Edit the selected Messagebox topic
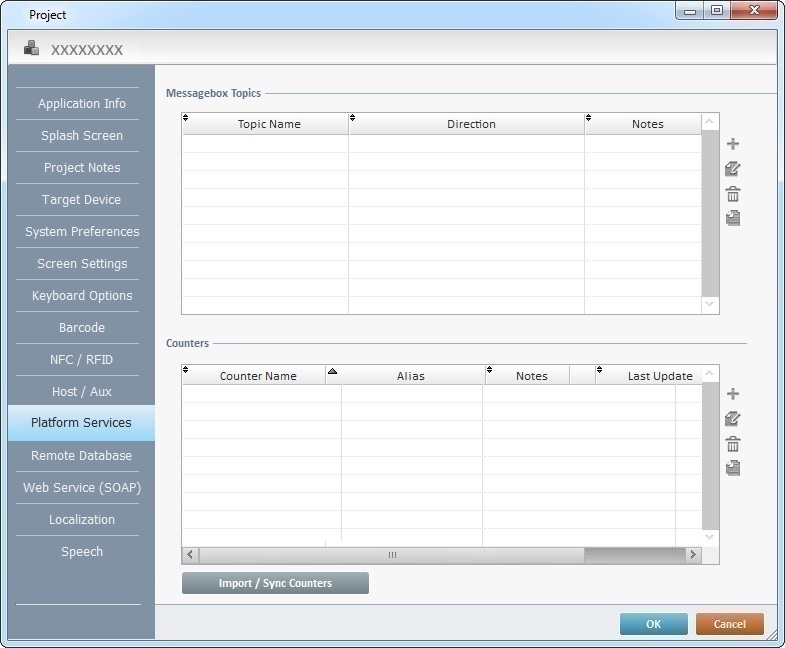 [x=733, y=169]
